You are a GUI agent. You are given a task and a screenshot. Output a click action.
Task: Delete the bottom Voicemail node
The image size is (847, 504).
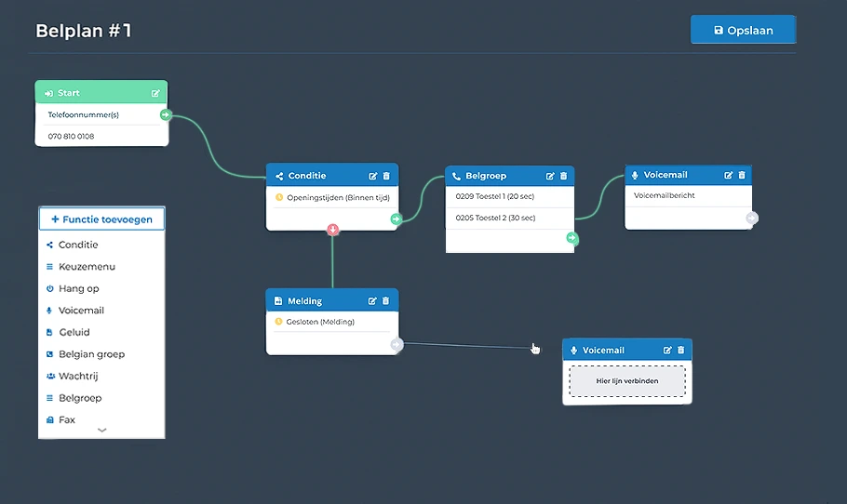coord(680,351)
